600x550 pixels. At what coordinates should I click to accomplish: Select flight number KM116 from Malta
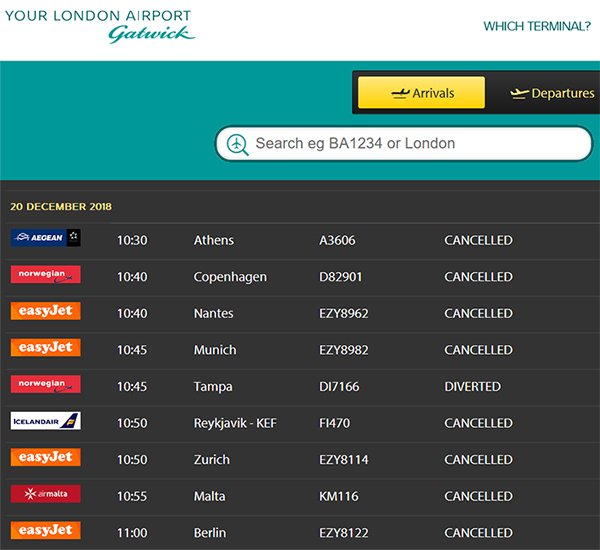335,496
